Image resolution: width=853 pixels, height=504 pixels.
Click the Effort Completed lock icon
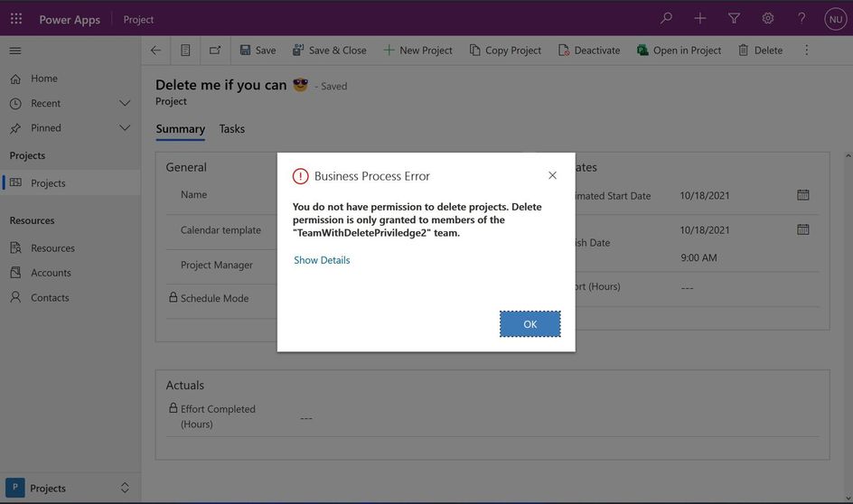click(173, 407)
